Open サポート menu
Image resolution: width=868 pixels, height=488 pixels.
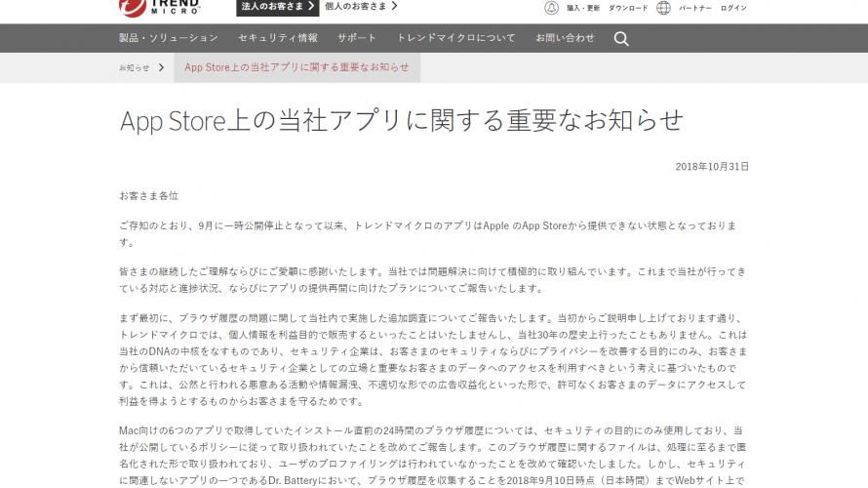click(x=357, y=38)
